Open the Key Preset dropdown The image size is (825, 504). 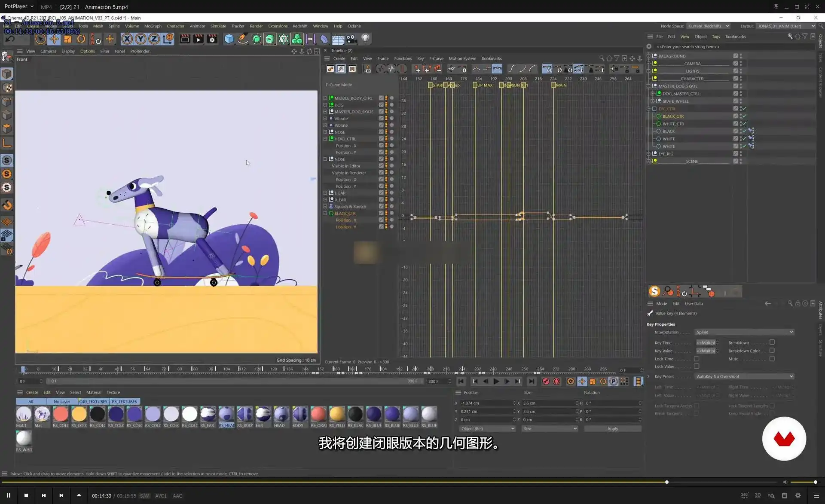744,376
